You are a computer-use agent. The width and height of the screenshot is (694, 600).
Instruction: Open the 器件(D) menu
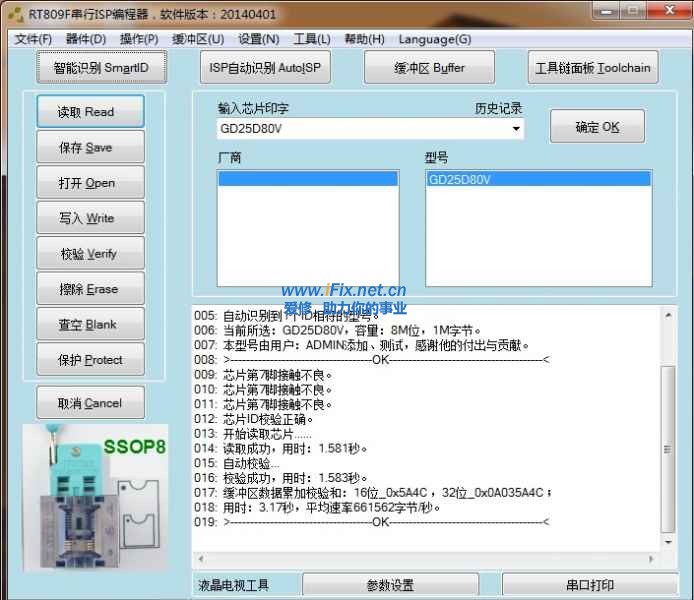(x=86, y=39)
